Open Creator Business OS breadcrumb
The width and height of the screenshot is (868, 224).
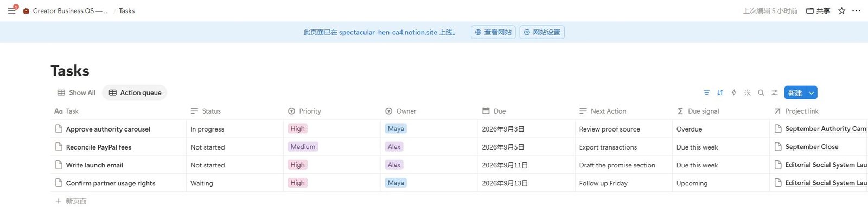pos(71,11)
